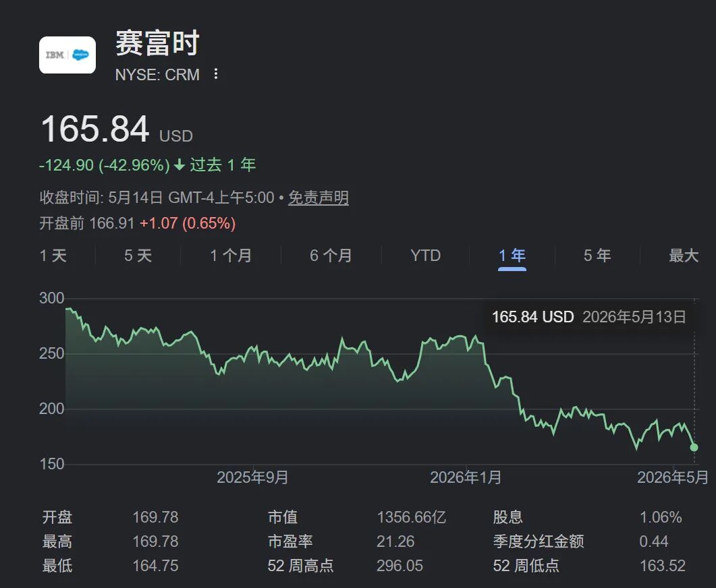The height and width of the screenshot is (588, 716).
Task: Select the 1 天 time range tab
Action: click(x=53, y=256)
